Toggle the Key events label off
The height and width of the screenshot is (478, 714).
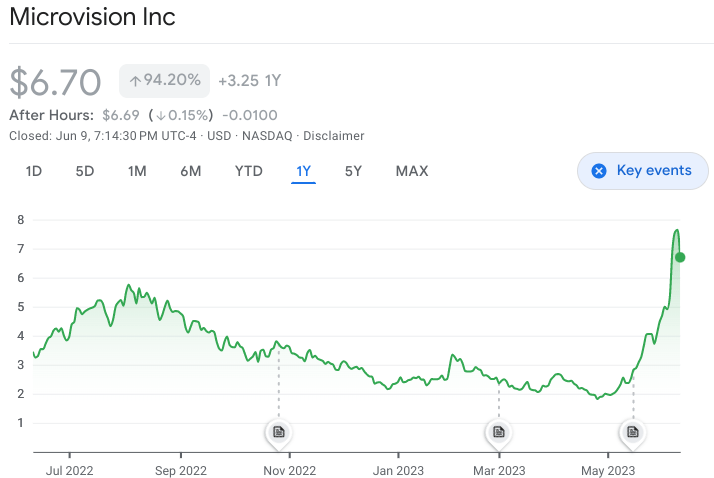tap(654, 171)
